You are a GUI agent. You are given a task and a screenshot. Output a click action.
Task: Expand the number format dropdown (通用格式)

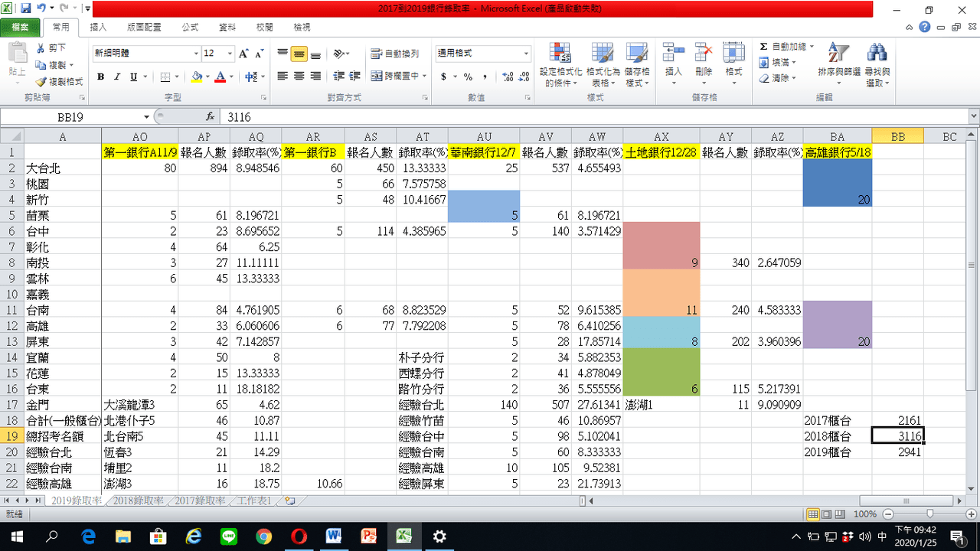526,54
